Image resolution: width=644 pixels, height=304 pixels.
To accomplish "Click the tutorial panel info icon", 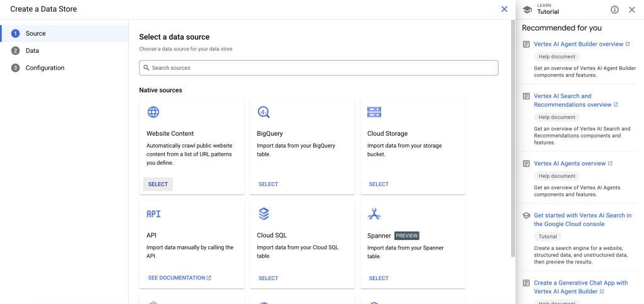I will click(614, 9).
